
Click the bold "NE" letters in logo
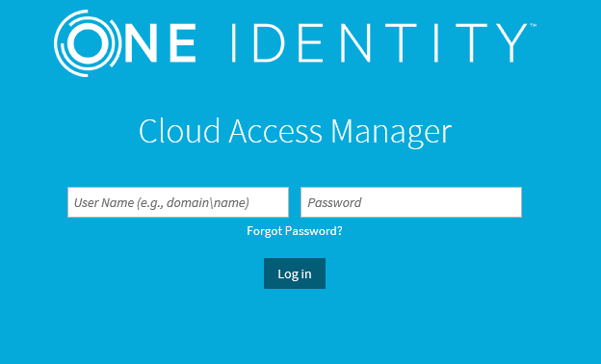160,43
